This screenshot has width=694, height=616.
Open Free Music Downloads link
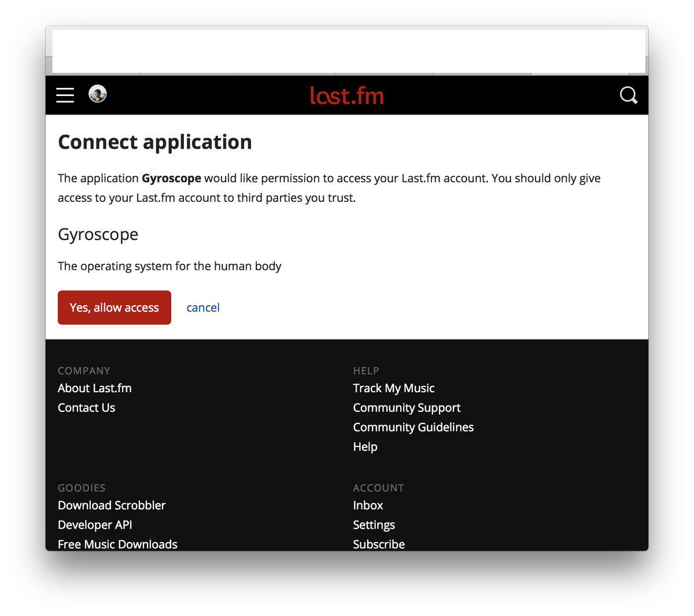point(117,544)
